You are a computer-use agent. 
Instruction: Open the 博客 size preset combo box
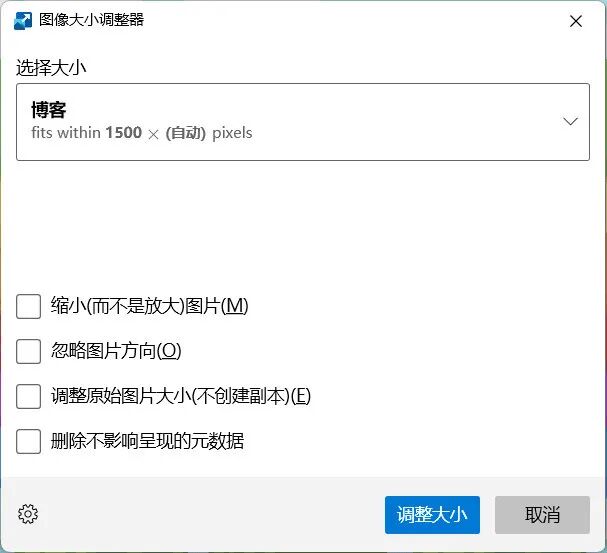[303, 122]
